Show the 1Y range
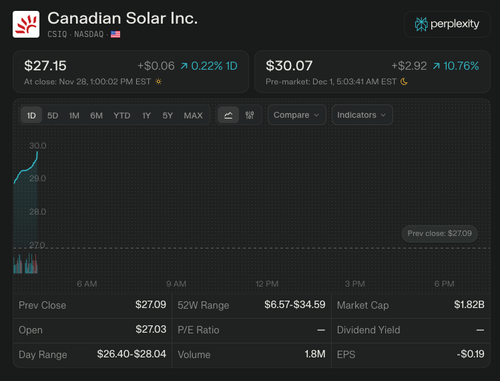The image size is (500, 381). [146, 115]
